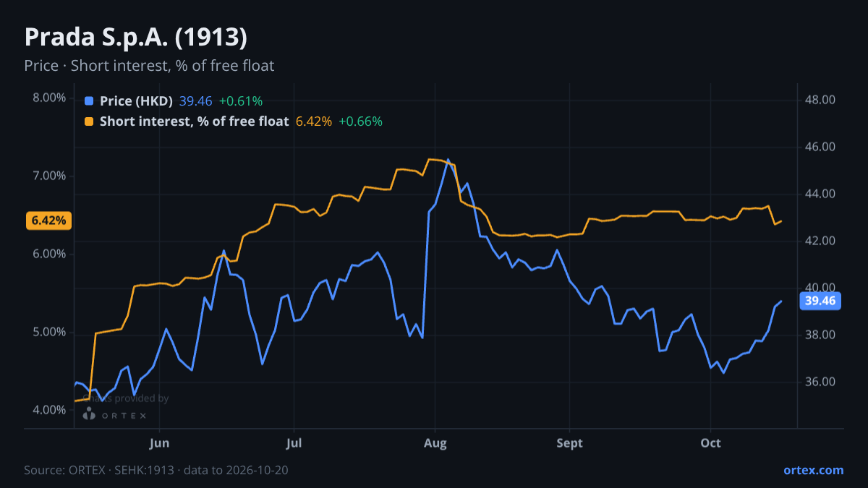Click the orange 6.42% left axis marker
This screenshot has height=488, width=868.
(49, 221)
